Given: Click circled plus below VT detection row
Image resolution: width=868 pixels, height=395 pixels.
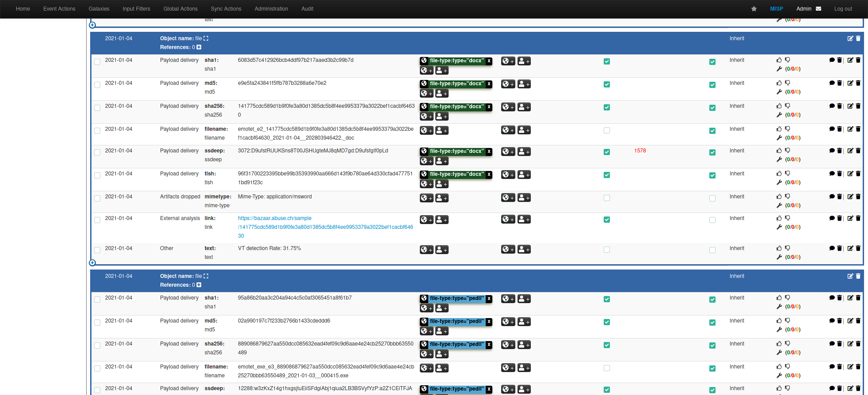Looking at the screenshot, I should pyautogui.click(x=92, y=263).
